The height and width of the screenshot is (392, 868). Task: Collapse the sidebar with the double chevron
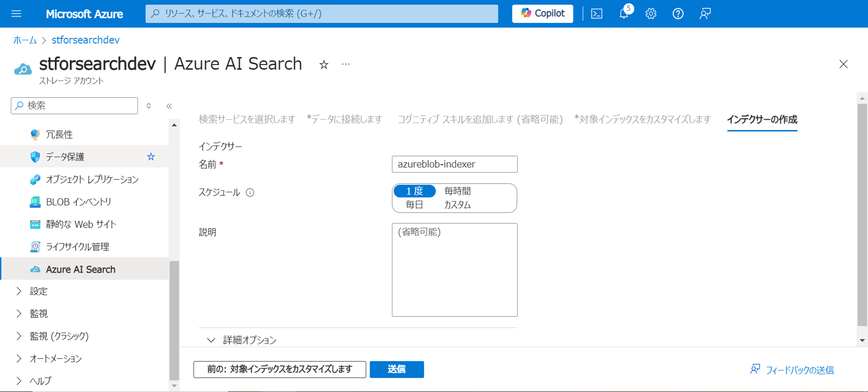pyautogui.click(x=169, y=106)
